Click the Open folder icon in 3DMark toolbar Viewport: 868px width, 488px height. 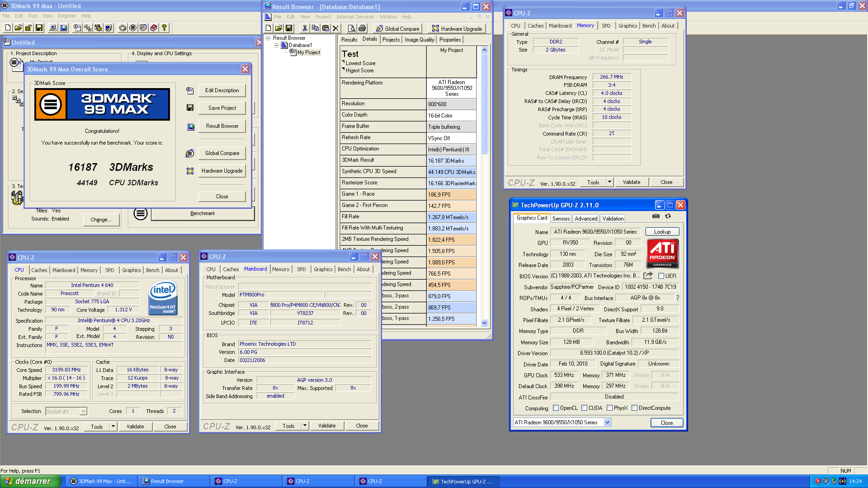tap(18, 28)
